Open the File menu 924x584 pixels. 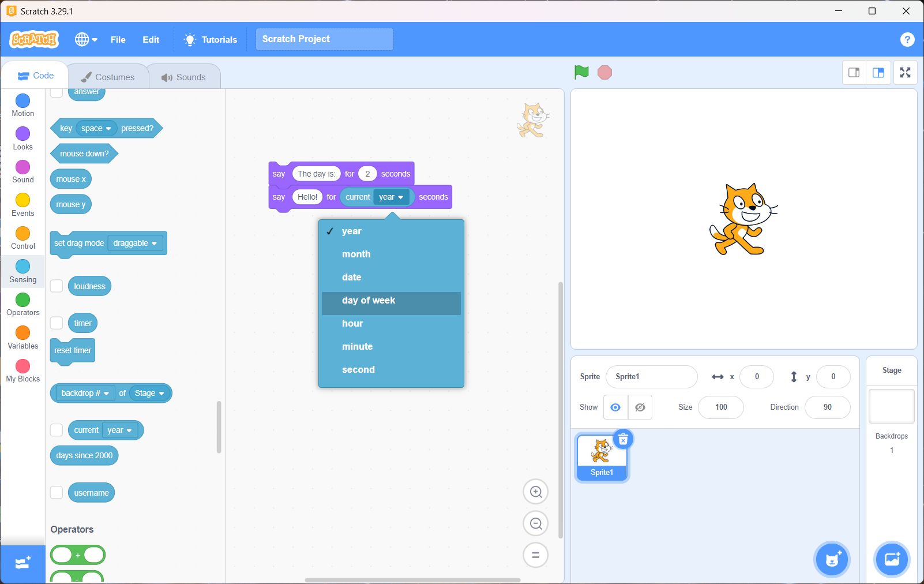point(118,39)
